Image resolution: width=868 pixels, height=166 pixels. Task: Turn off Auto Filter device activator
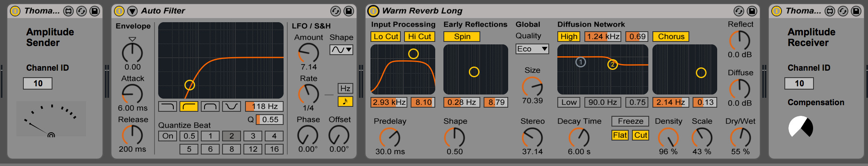coord(119,11)
